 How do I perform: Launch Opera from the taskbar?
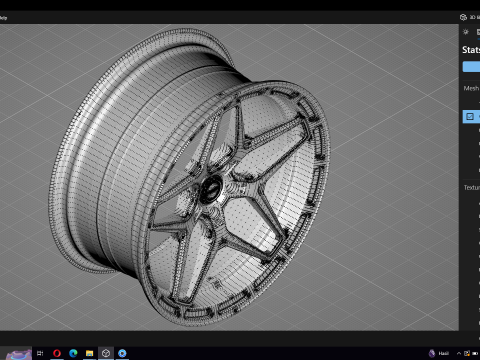57,353
